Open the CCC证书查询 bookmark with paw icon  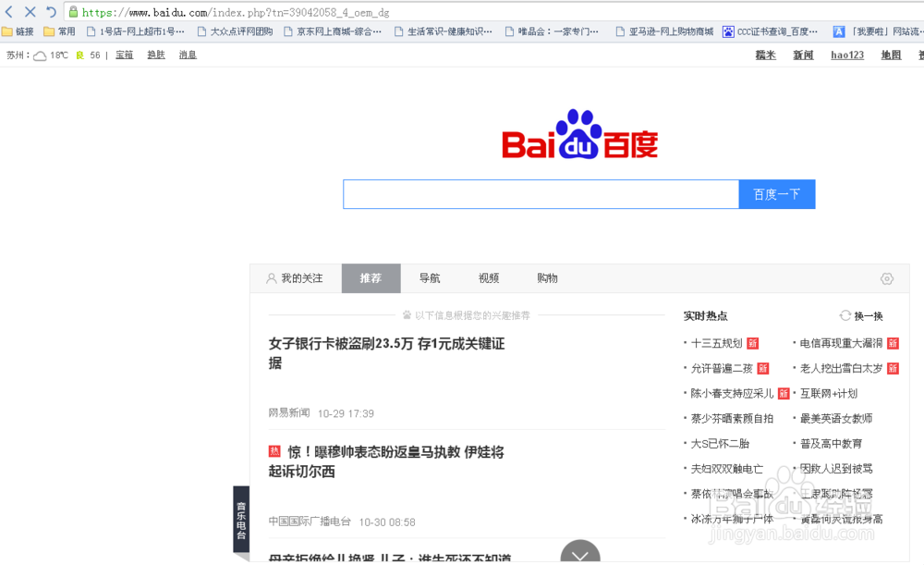coord(771,31)
